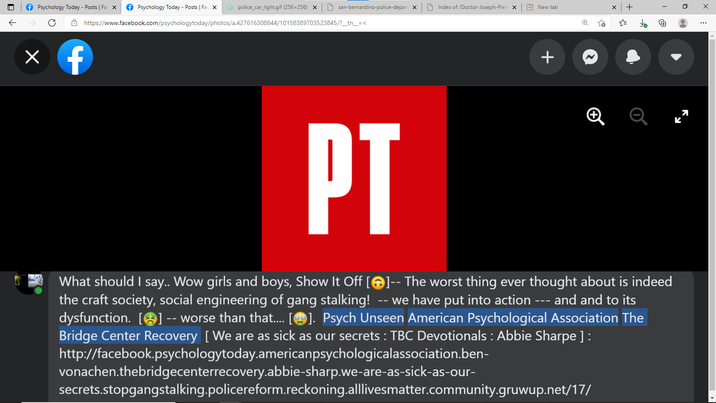The width and height of the screenshot is (716, 403).
Task: Open browser zoom magnifier in address bar
Action: tap(585, 23)
